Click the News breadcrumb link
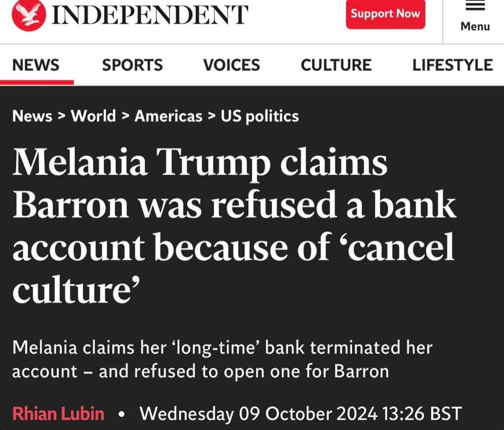This screenshot has height=430, width=504. pyautogui.click(x=32, y=116)
